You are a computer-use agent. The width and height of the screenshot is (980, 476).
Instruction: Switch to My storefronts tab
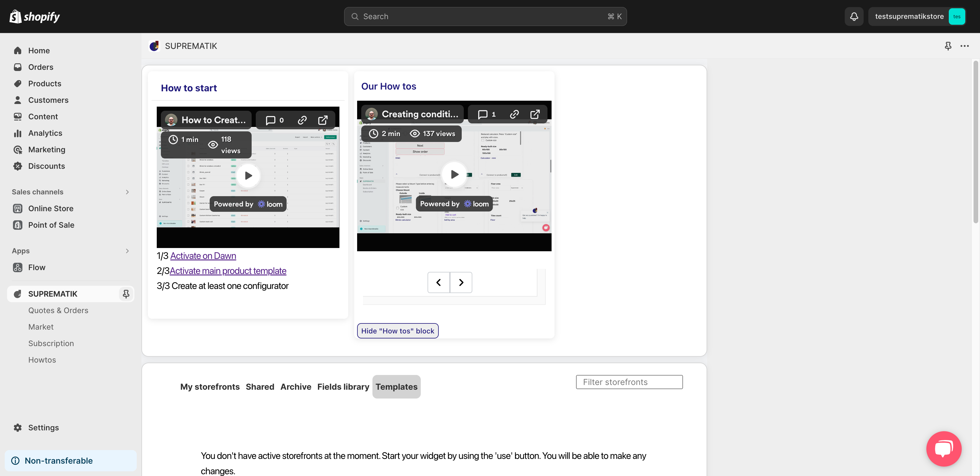click(x=210, y=387)
